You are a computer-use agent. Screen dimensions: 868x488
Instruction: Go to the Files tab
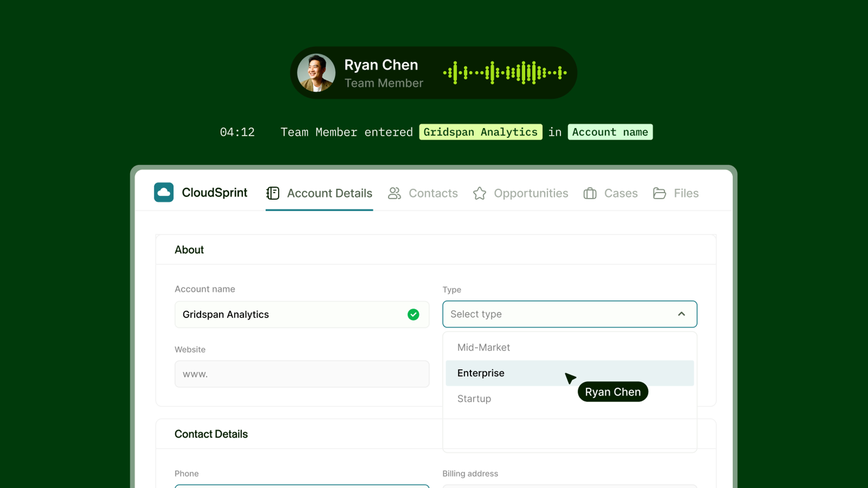[686, 193]
